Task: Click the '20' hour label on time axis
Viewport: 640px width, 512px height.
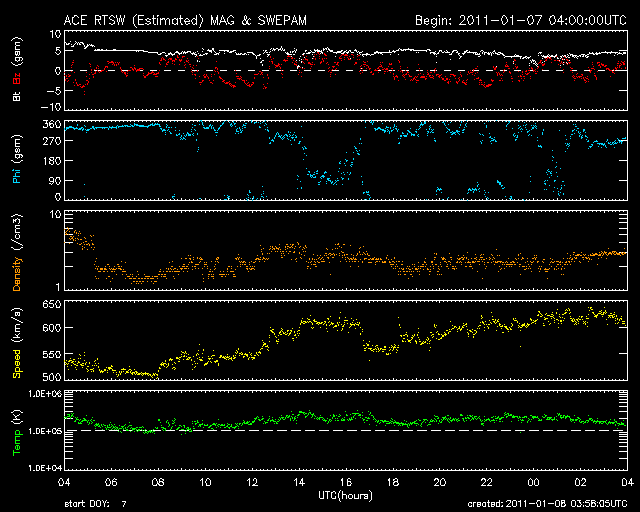Action: [440, 483]
